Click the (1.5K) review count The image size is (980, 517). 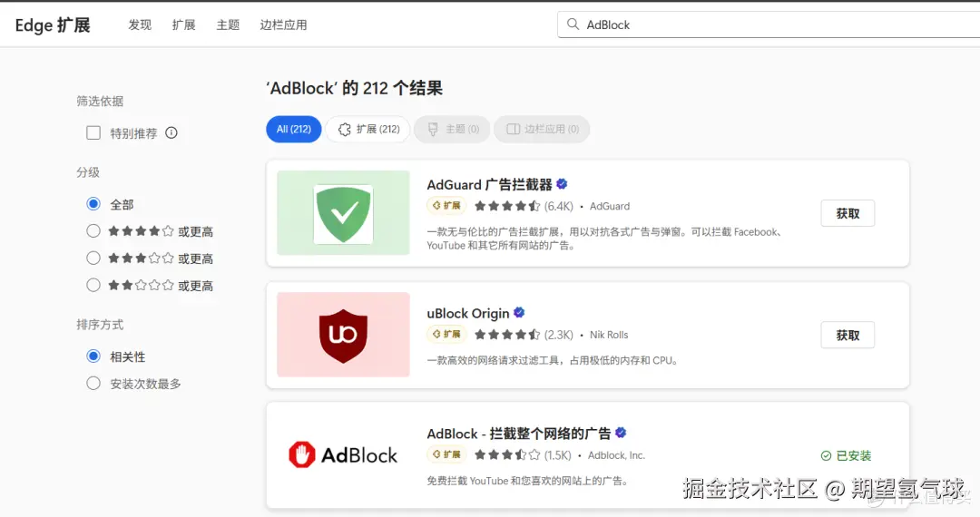coord(557,455)
